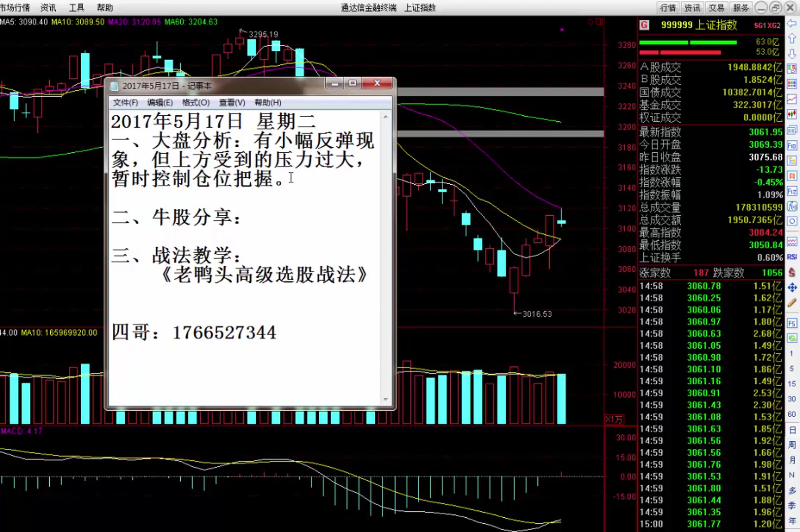Click the F5 switch icon
The image size is (800, 532).
[792, 323]
